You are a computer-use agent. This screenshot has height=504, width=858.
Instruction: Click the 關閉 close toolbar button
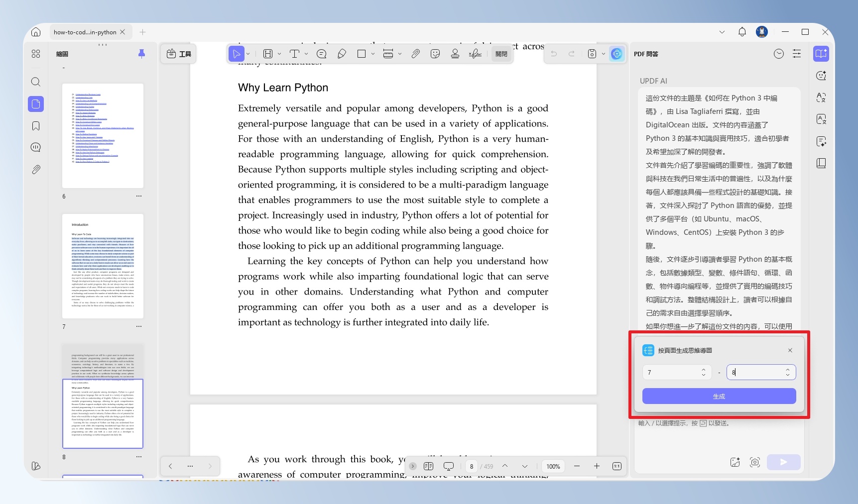[x=501, y=54]
